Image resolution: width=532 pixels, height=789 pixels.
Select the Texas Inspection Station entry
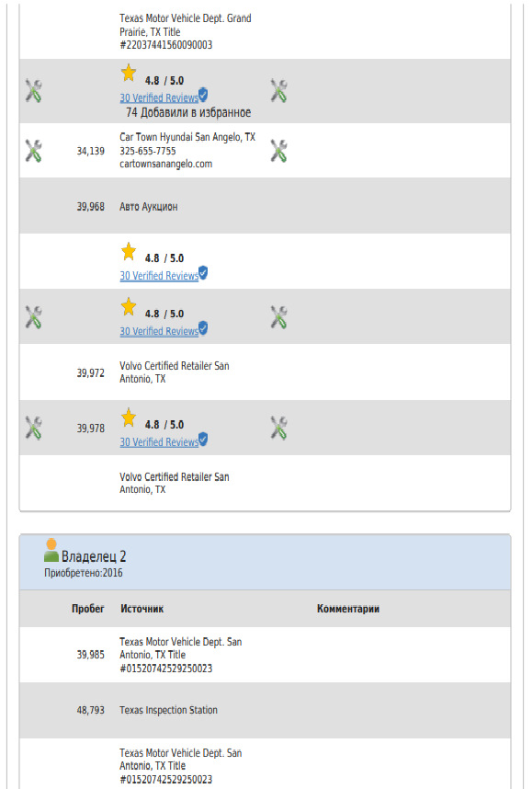(168, 710)
